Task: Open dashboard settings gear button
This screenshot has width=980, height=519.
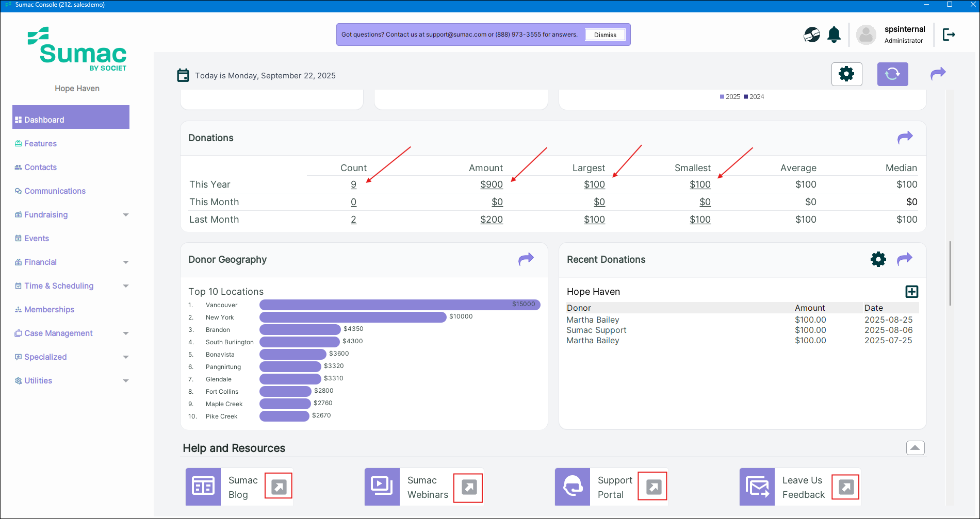Action: coord(846,74)
